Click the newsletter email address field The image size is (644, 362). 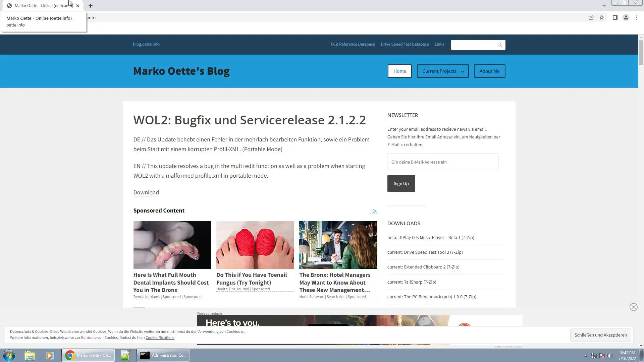(443, 162)
